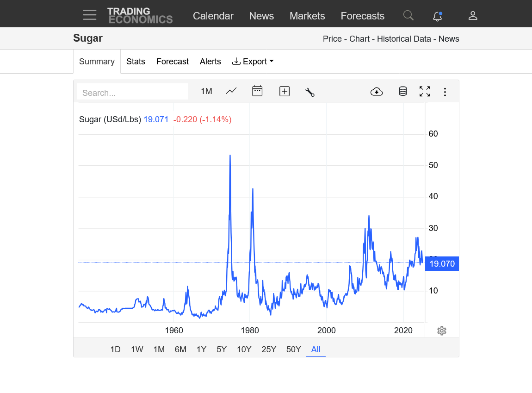Open the three-dot more options menu

coord(445,92)
